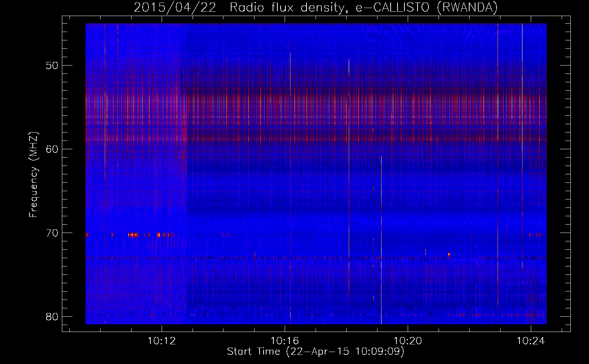Click the '10:16' time tick label
This screenshot has width=589, height=364.
pos(285,341)
